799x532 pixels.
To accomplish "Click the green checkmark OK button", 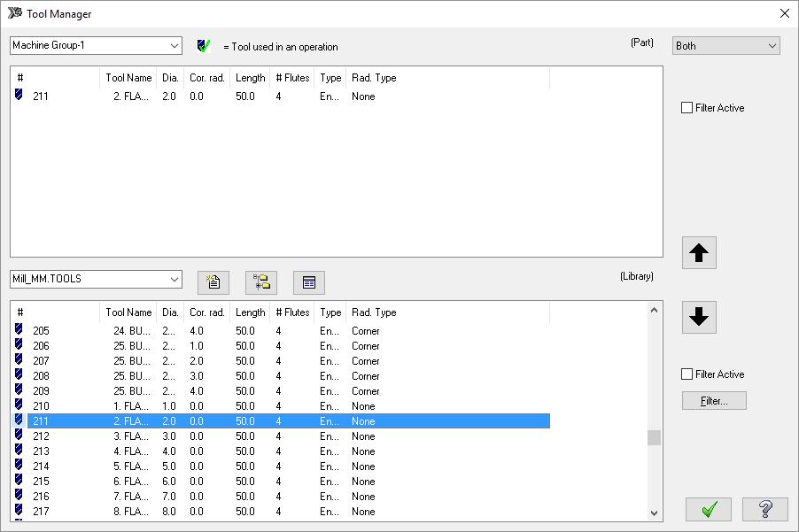I will [x=709, y=509].
